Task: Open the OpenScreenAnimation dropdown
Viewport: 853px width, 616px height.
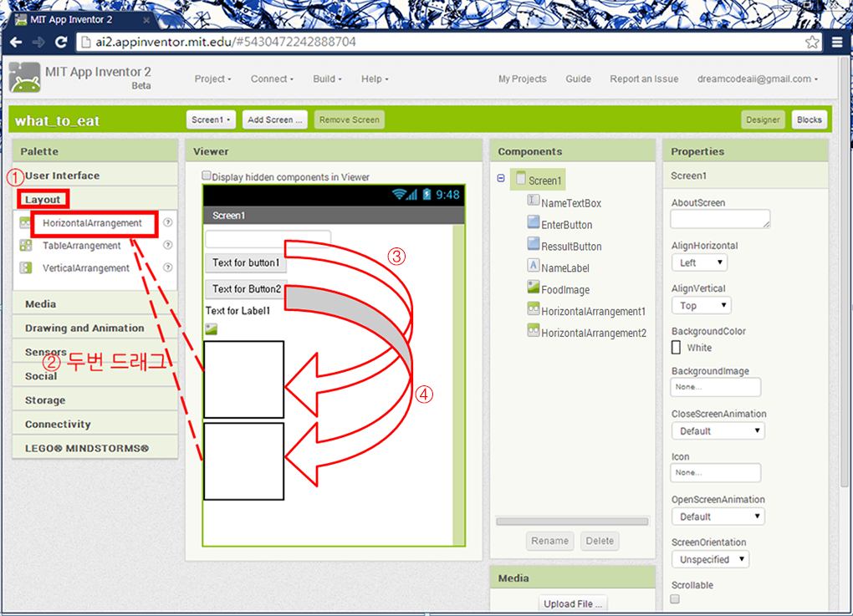Action: point(718,517)
